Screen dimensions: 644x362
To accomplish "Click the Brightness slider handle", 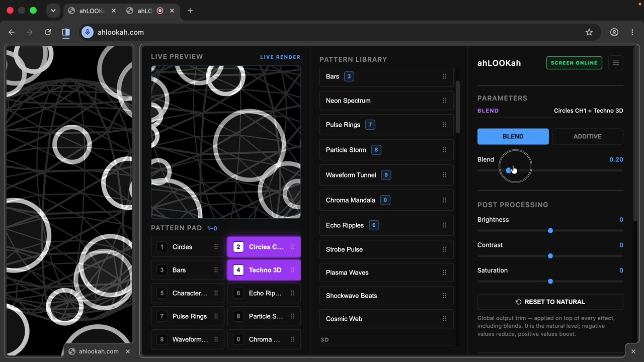I will (x=550, y=231).
